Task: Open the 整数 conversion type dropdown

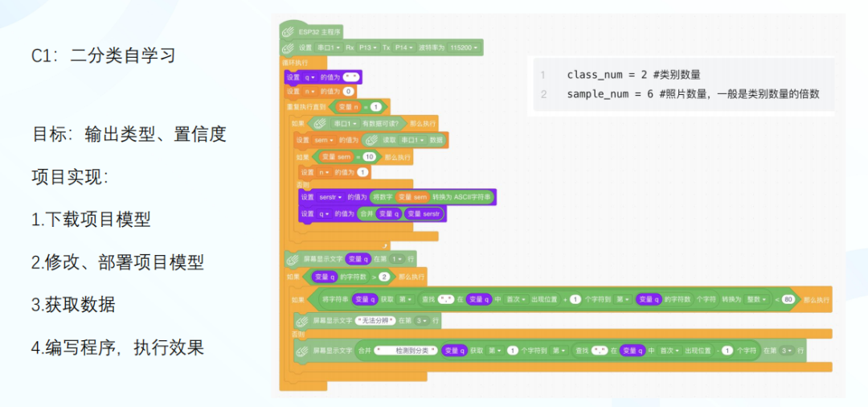Action: pyautogui.click(x=758, y=299)
